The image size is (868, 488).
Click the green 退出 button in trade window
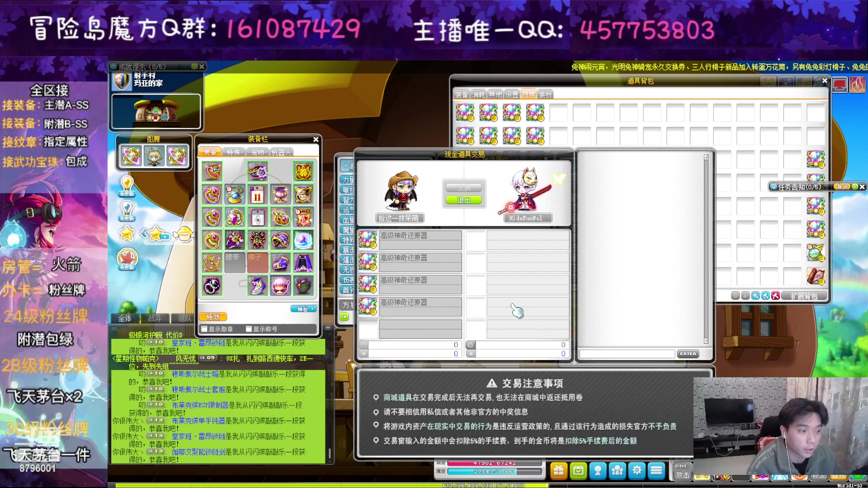[x=463, y=200]
